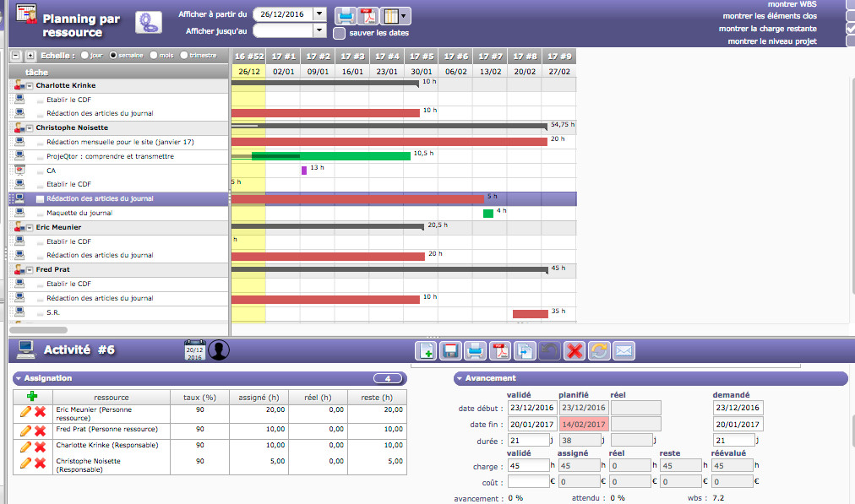Click the validated 'charge' input field
The image size is (855, 504).
point(528,465)
